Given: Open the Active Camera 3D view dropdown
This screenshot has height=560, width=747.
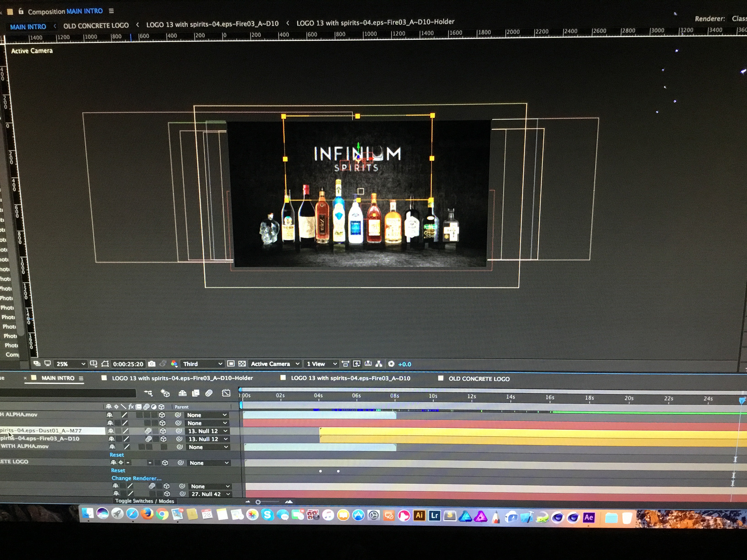Looking at the screenshot, I should [275, 364].
